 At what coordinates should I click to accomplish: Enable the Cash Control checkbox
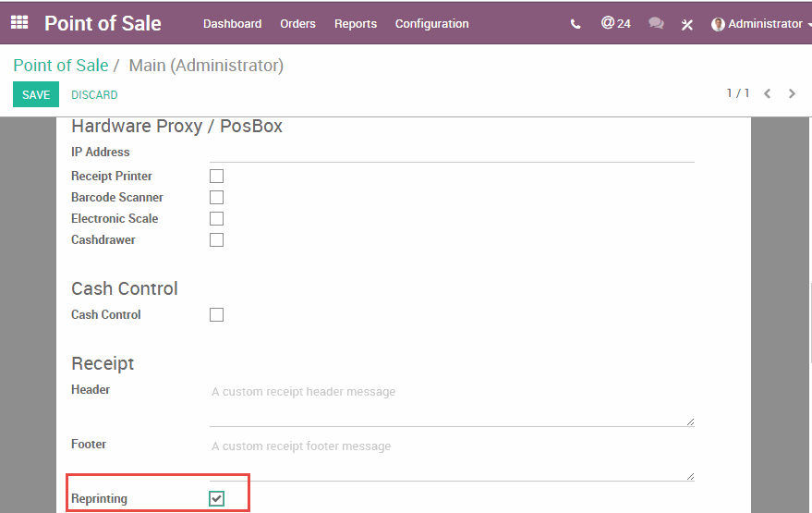216,314
